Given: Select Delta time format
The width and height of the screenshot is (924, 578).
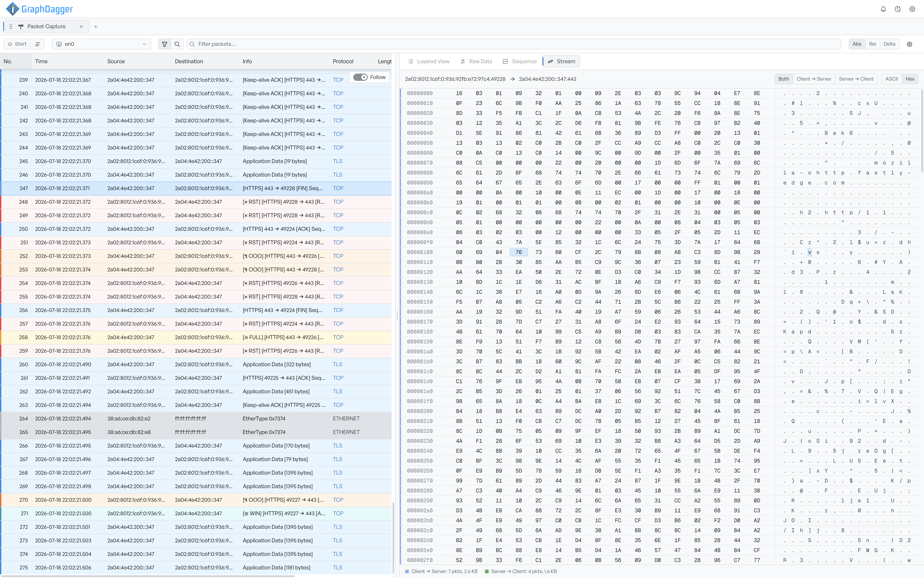Looking at the screenshot, I should (889, 44).
